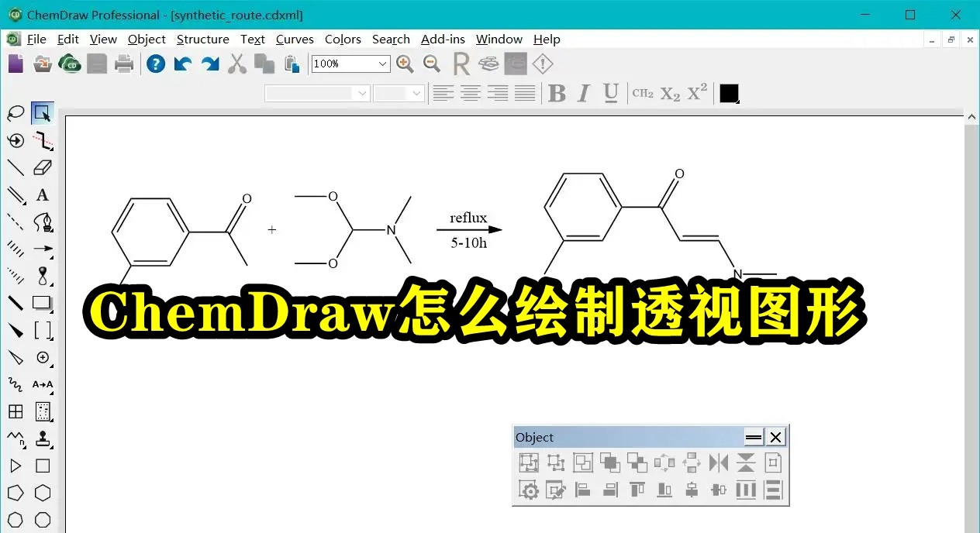
Task: Zoom in using the magnifier plus icon
Action: [405, 64]
